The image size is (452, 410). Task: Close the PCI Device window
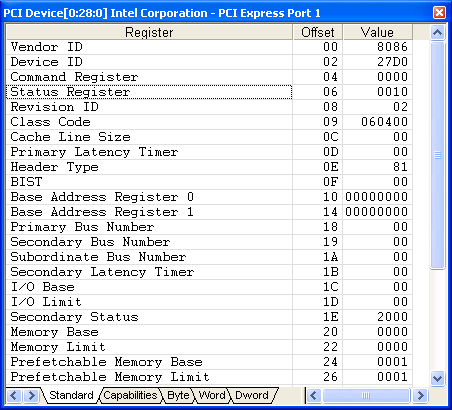(439, 13)
